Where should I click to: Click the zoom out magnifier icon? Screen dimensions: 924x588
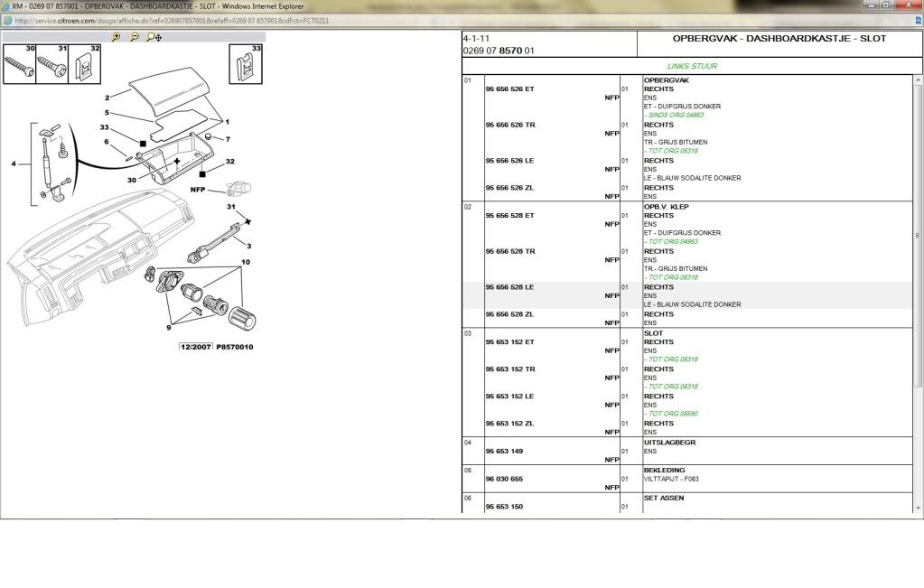pos(135,37)
